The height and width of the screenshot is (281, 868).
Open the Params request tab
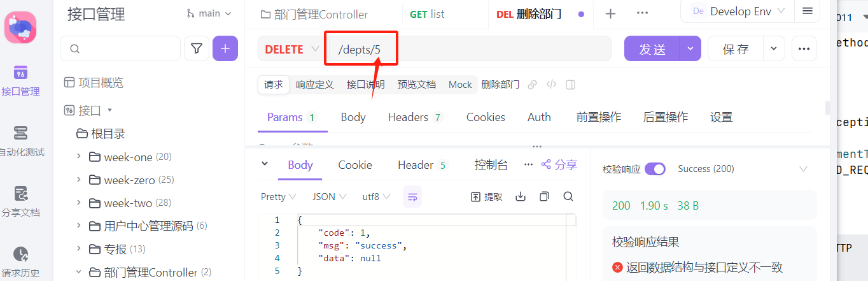pyautogui.click(x=292, y=117)
